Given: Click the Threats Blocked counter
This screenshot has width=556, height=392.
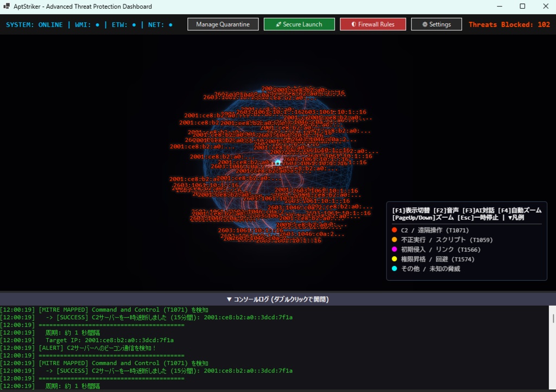Looking at the screenshot, I should pos(509,24).
